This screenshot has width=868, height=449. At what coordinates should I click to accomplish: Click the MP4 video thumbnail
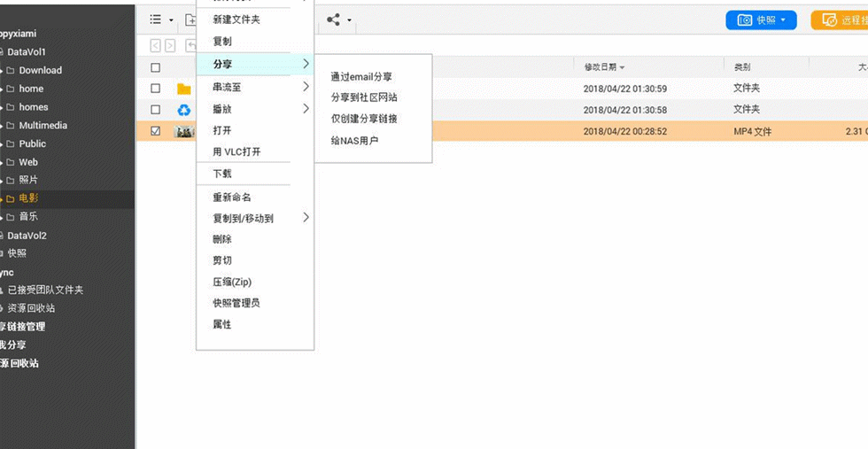[x=184, y=132]
